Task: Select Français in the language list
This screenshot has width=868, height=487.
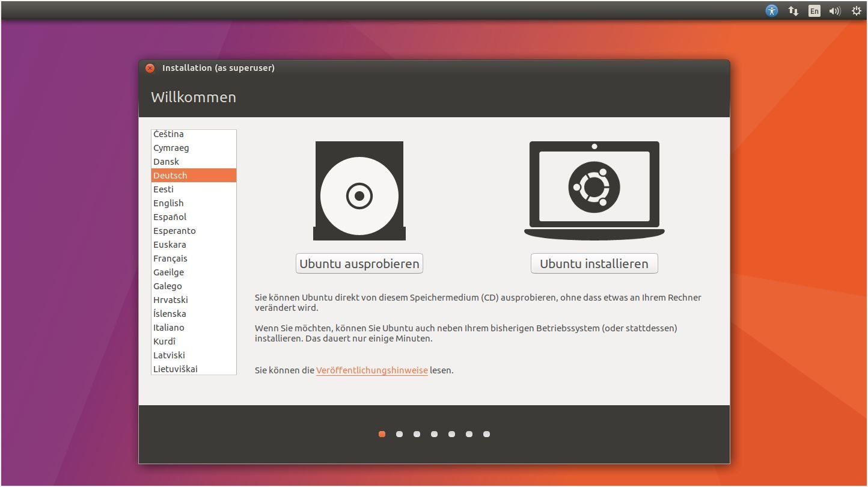Action: pyautogui.click(x=194, y=259)
